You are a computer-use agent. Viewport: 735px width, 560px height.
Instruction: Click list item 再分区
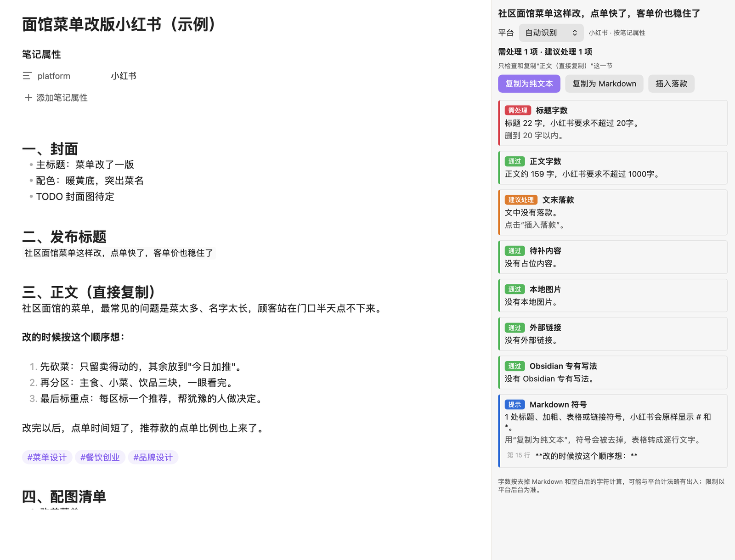[138, 383]
